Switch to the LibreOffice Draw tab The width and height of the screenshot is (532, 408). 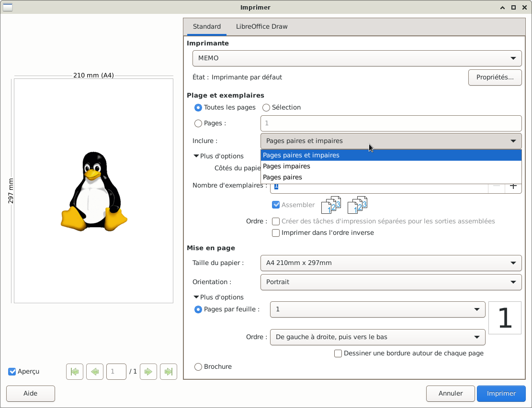[x=261, y=26]
